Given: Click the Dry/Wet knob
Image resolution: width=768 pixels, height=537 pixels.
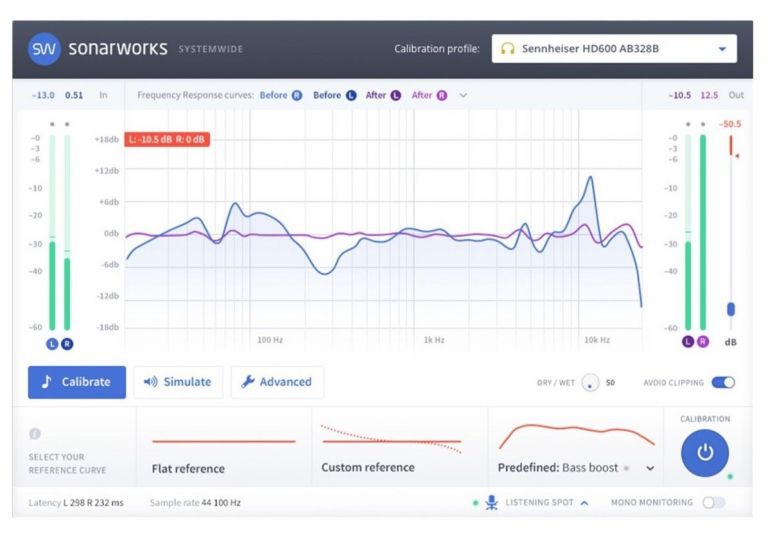Looking at the screenshot, I should 590,383.
